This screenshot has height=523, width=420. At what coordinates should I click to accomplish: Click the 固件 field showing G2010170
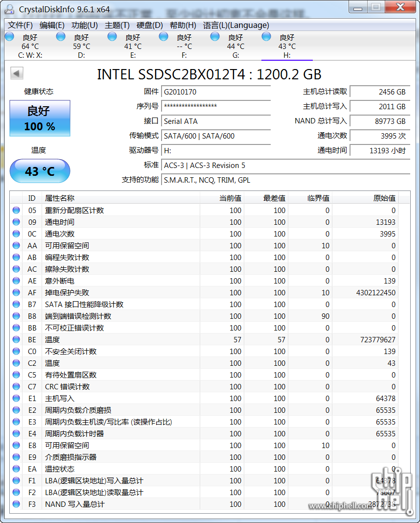click(216, 92)
